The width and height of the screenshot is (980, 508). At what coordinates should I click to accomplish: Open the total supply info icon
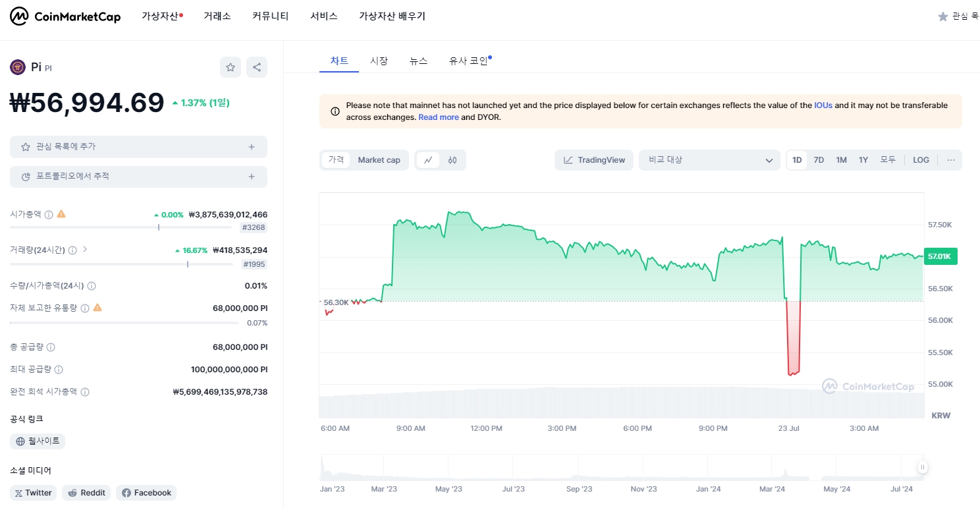[x=51, y=347]
